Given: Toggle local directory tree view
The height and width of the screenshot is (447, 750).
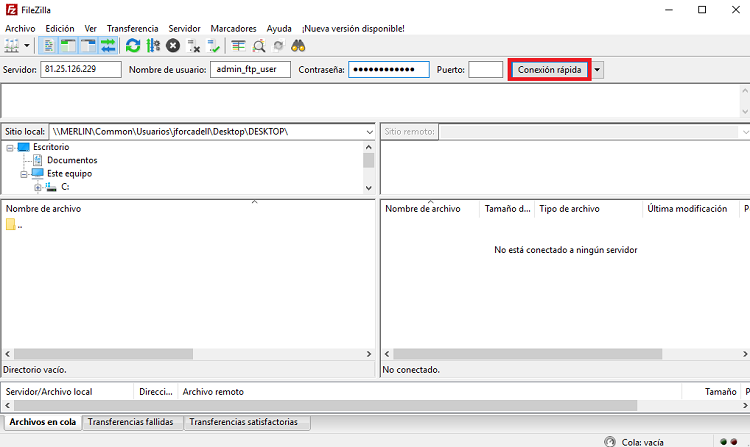Looking at the screenshot, I should 68,46.
